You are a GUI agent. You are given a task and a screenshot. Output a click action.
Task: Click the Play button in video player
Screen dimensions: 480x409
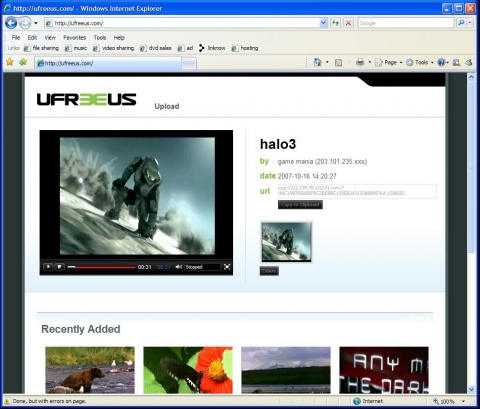click(48, 267)
